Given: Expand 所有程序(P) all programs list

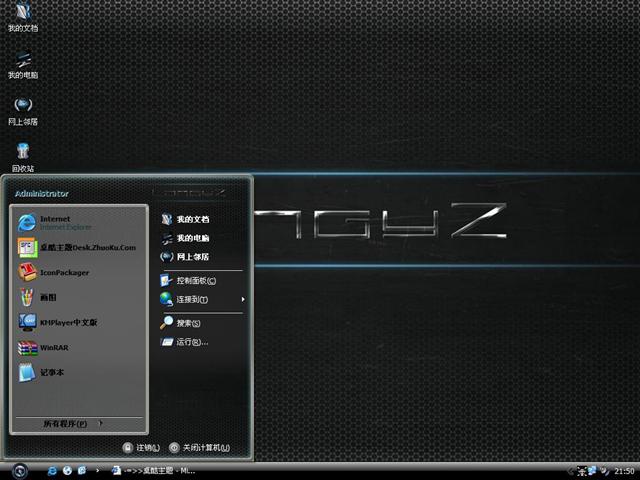Looking at the screenshot, I should point(73,424).
